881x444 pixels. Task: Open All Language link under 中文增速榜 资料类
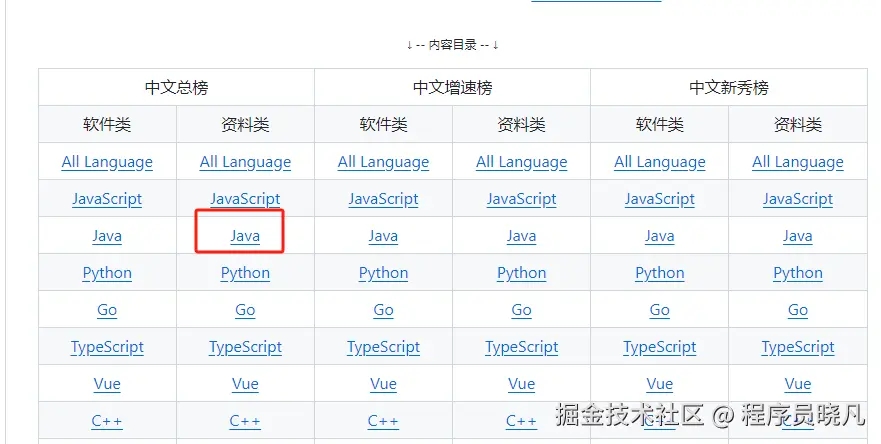coord(521,162)
